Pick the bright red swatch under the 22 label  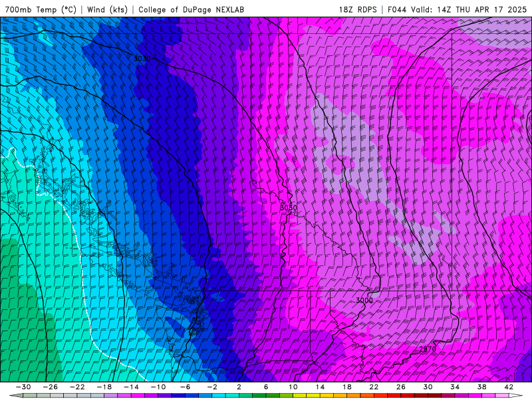click(380, 396)
